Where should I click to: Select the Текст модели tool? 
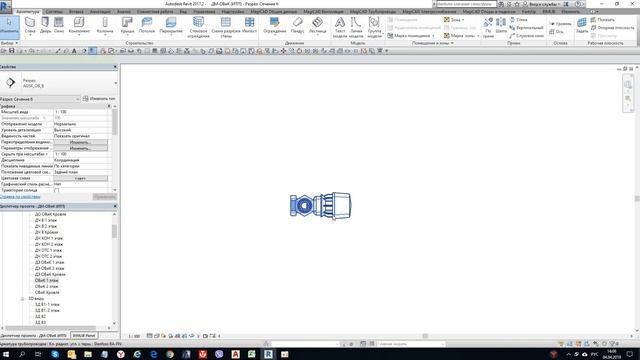point(340,27)
